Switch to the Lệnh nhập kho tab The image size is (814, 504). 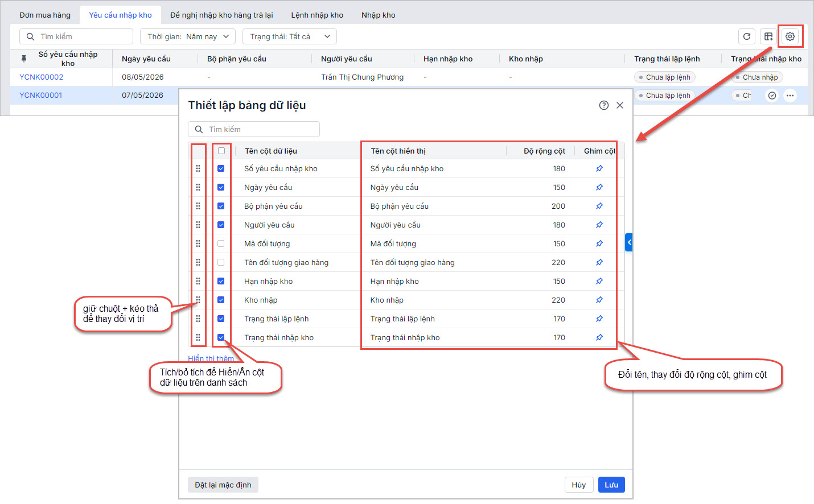point(317,15)
